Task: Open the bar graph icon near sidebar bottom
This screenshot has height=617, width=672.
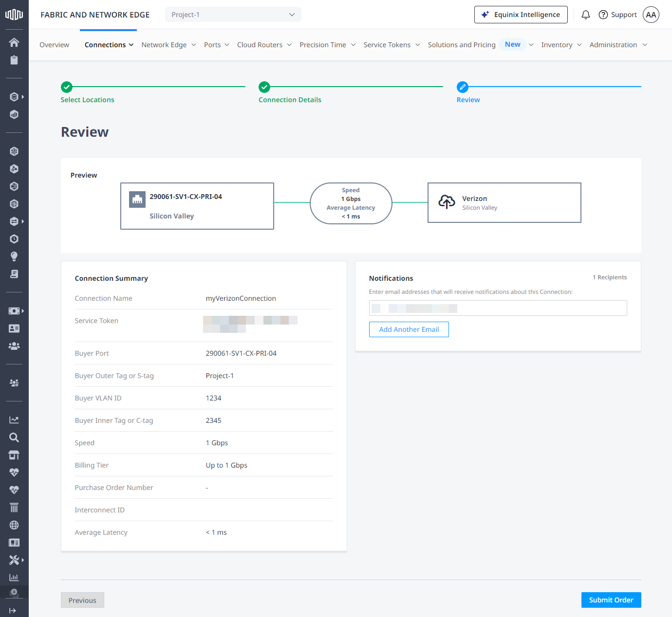Action: tap(14, 578)
